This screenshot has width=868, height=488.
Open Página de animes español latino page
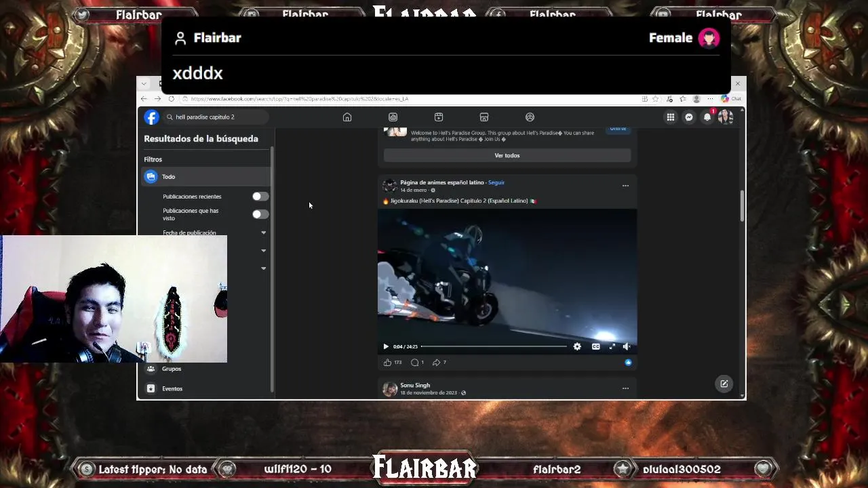(442, 182)
